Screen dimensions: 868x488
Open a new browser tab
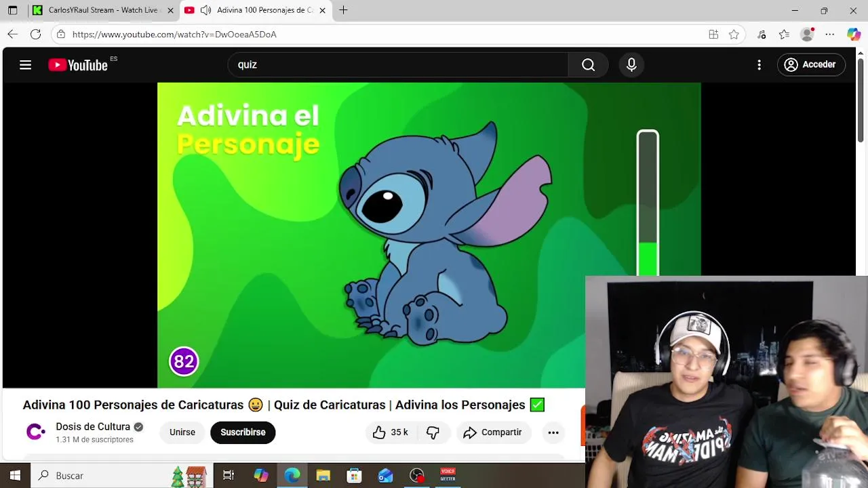coord(343,10)
